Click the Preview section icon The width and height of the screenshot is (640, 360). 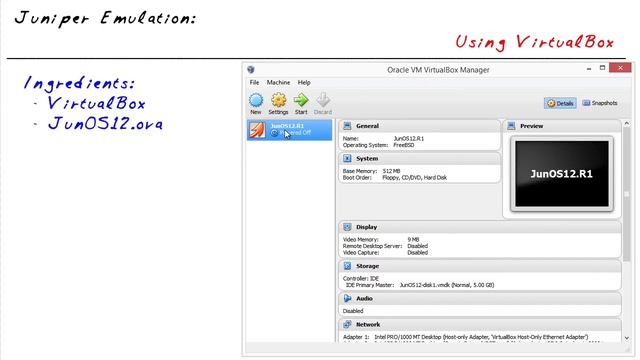(x=511, y=126)
